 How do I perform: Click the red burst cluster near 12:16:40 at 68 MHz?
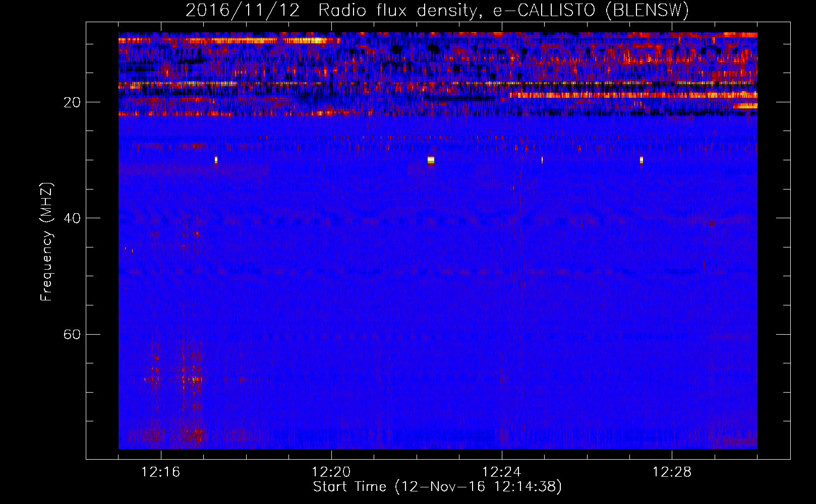pyautogui.click(x=192, y=379)
